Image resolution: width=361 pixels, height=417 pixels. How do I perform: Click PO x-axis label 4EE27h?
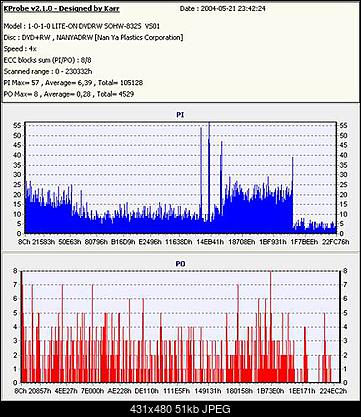pyautogui.click(x=67, y=391)
